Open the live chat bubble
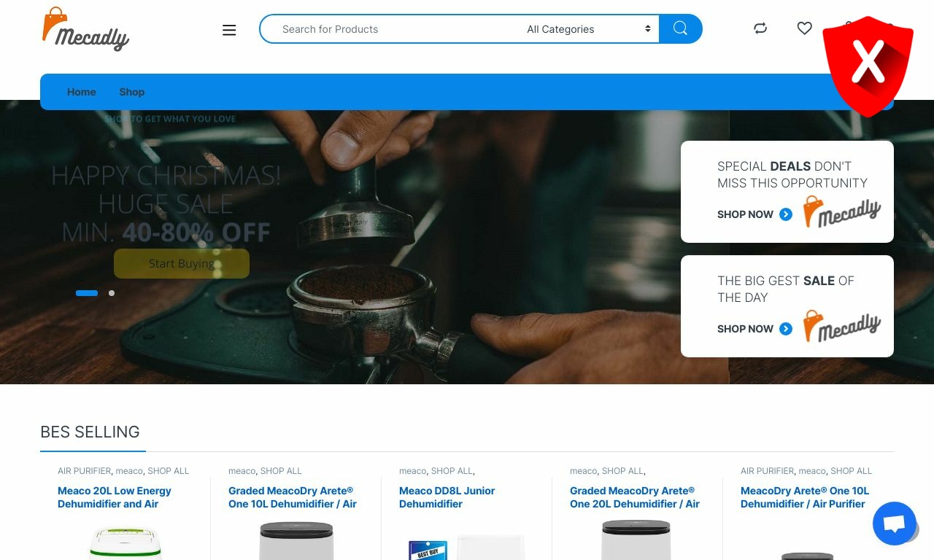The image size is (934, 560). pyautogui.click(x=895, y=524)
